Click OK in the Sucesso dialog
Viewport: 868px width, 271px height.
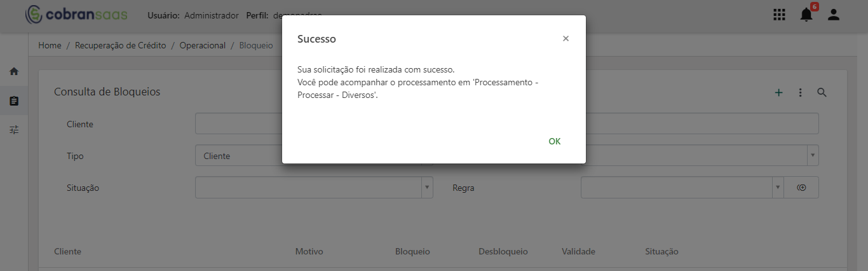click(555, 141)
